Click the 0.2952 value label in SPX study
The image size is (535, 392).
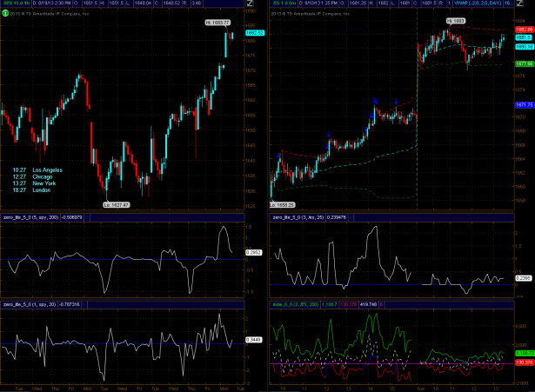point(254,251)
